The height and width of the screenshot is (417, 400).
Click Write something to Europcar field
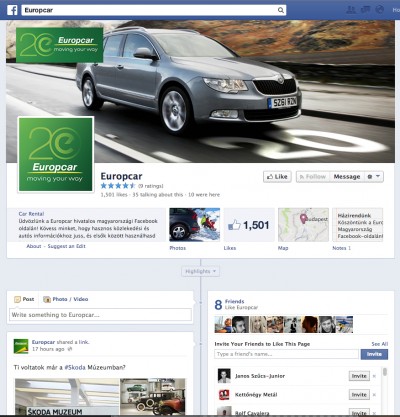(x=100, y=315)
